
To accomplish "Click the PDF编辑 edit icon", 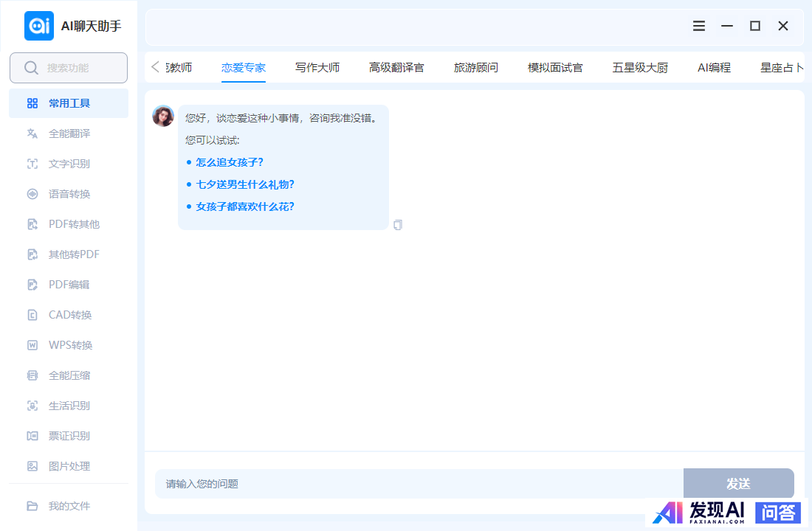I will click(32, 285).
